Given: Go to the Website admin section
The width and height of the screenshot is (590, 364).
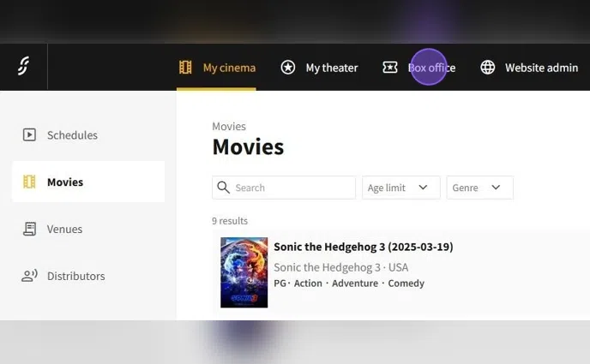Looking at the screenshot, I should click(541, 68).
